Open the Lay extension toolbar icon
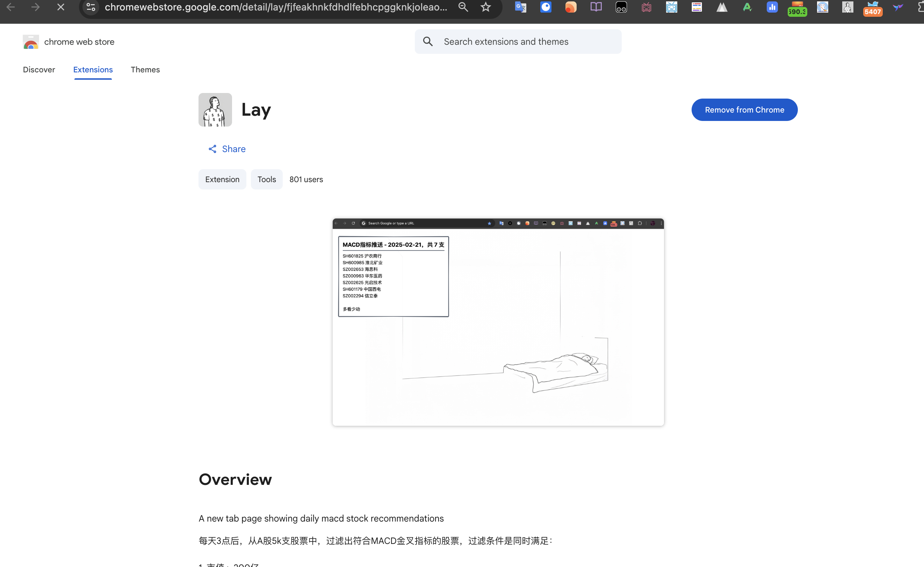The height and width of the screenshot is (567, 924). [x=847, y=7]
